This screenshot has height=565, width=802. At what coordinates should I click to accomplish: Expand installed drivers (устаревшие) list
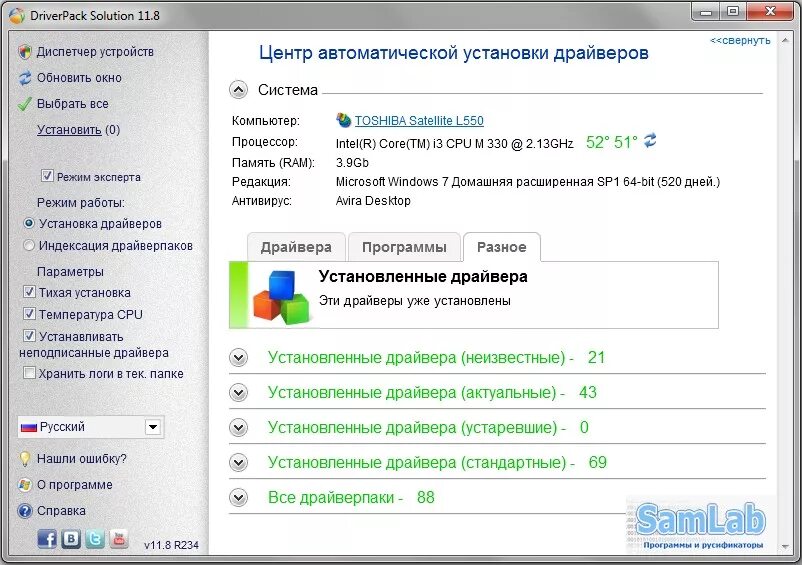coord(238,427)
